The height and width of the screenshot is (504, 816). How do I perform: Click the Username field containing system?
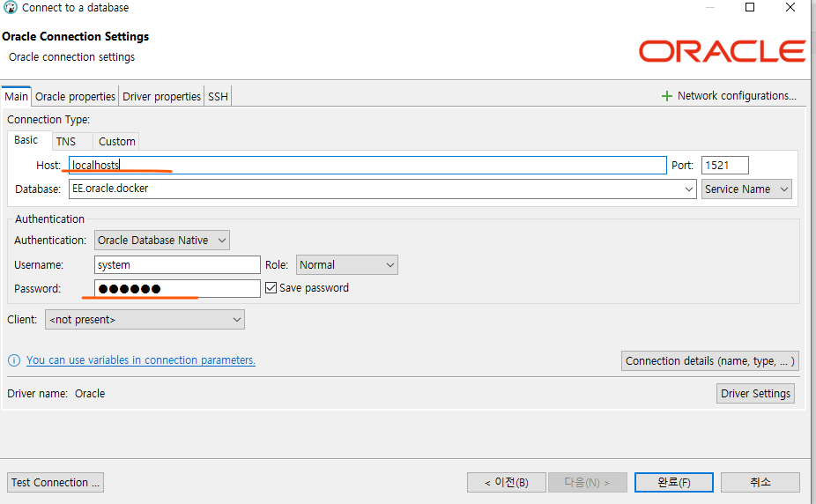coord(177,264)
